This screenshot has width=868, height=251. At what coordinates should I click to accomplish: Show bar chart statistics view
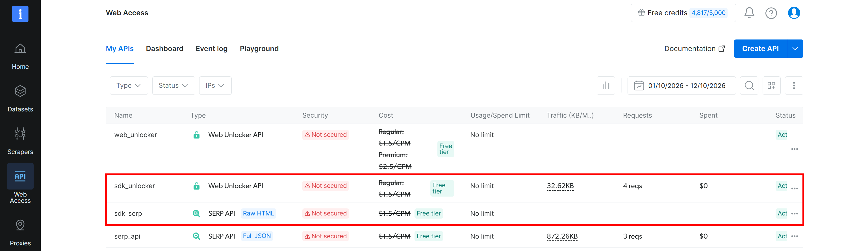click(606, 85)
